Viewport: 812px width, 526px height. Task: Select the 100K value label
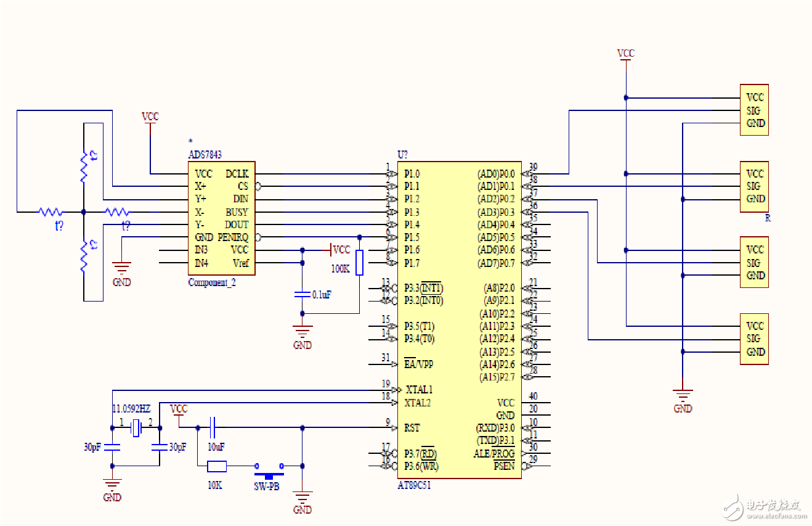point(340,269)
